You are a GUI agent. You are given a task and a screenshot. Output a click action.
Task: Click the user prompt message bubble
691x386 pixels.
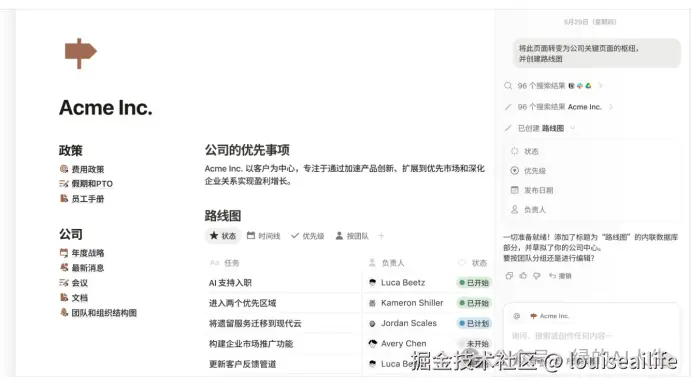point(597,53)
